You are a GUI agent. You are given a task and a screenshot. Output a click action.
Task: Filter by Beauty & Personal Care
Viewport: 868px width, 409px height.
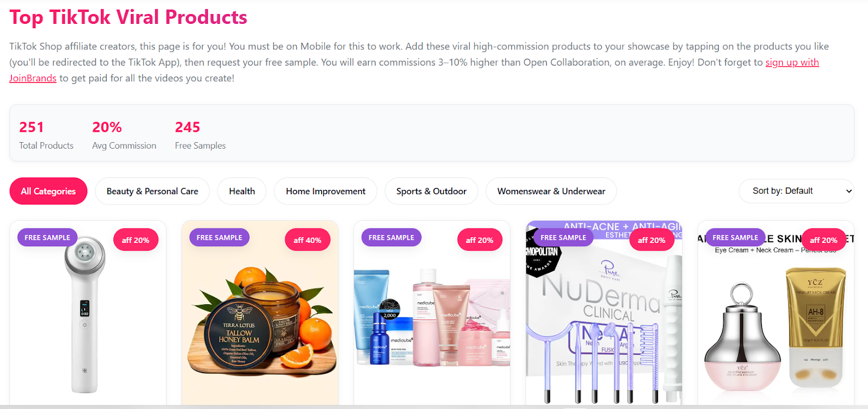[x=152, y=191]
